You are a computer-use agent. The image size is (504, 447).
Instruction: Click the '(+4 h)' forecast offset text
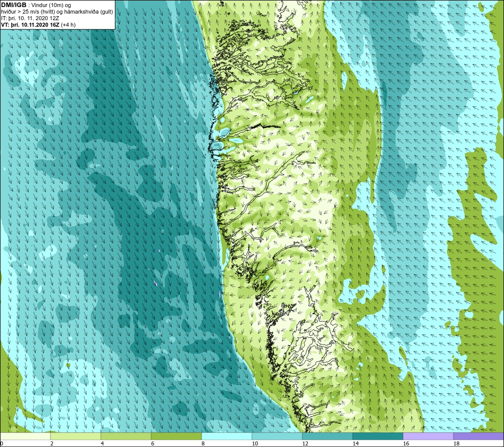click(68, 25)
